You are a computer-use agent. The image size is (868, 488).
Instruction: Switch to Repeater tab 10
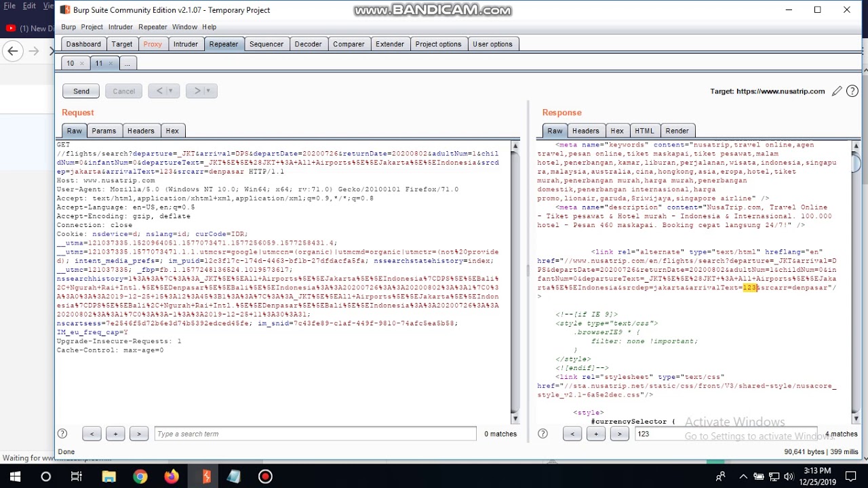(70, 63)
